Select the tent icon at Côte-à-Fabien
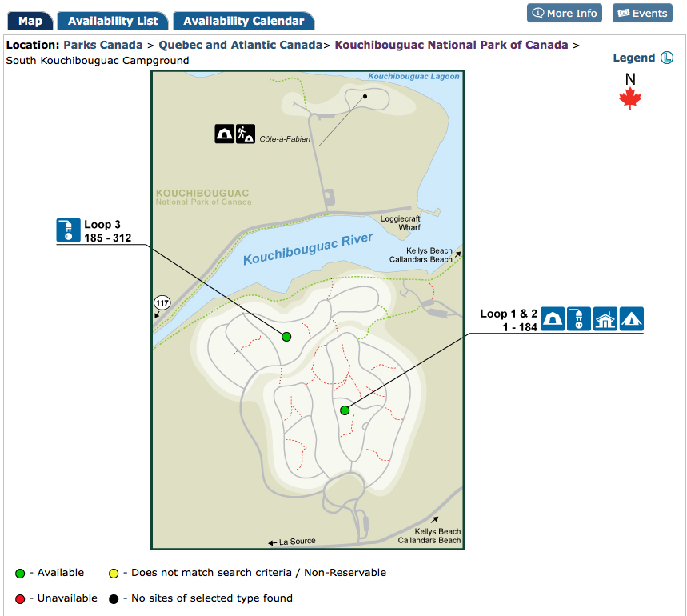 (x=223, y=133)
